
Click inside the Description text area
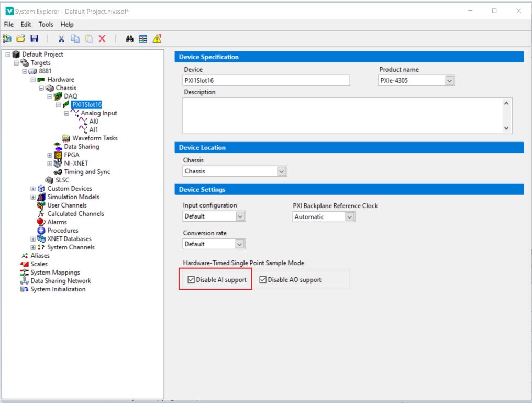[x=342, y=116]
